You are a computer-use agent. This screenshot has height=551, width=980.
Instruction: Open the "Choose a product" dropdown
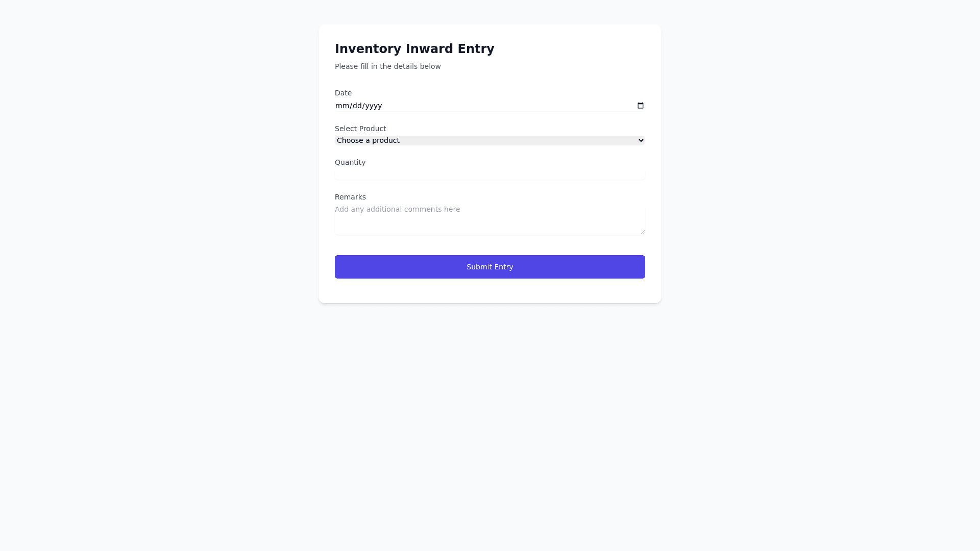pos(489,140)
